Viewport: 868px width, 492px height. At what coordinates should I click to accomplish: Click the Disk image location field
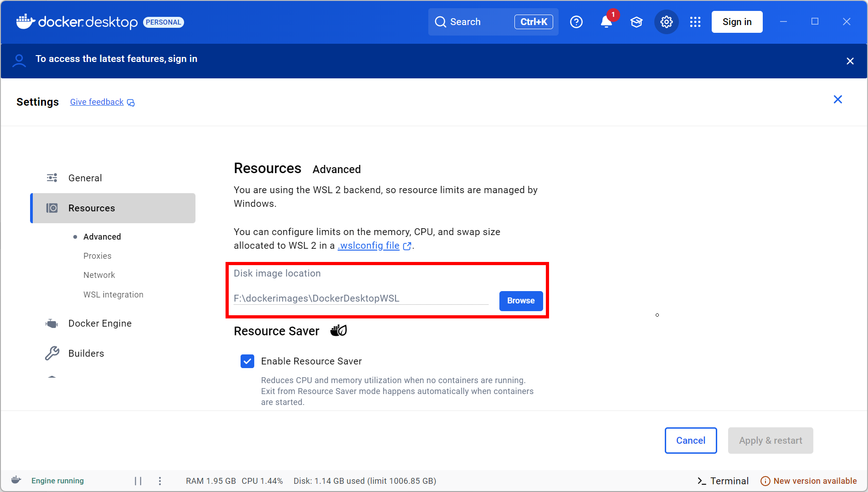[361, 298]
